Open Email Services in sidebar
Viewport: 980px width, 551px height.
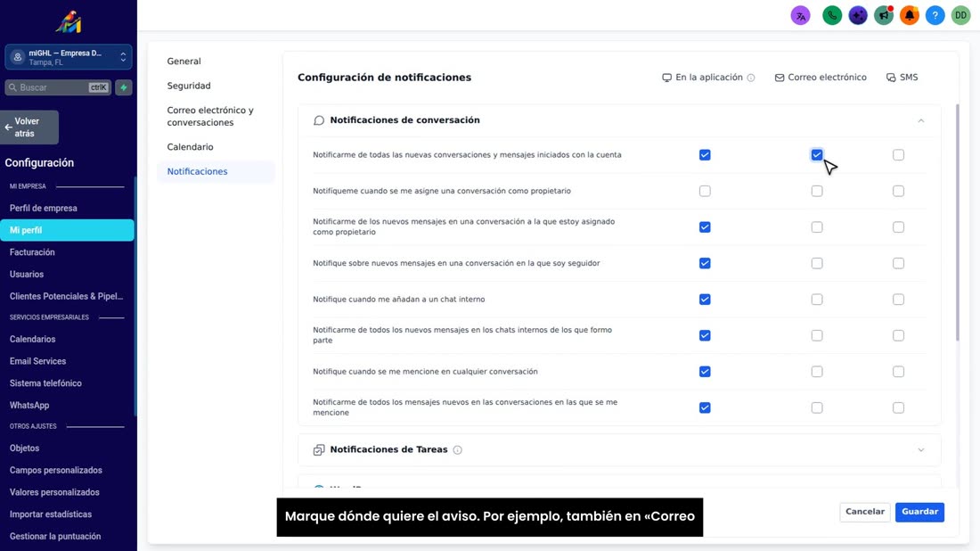tap(37, 361)
